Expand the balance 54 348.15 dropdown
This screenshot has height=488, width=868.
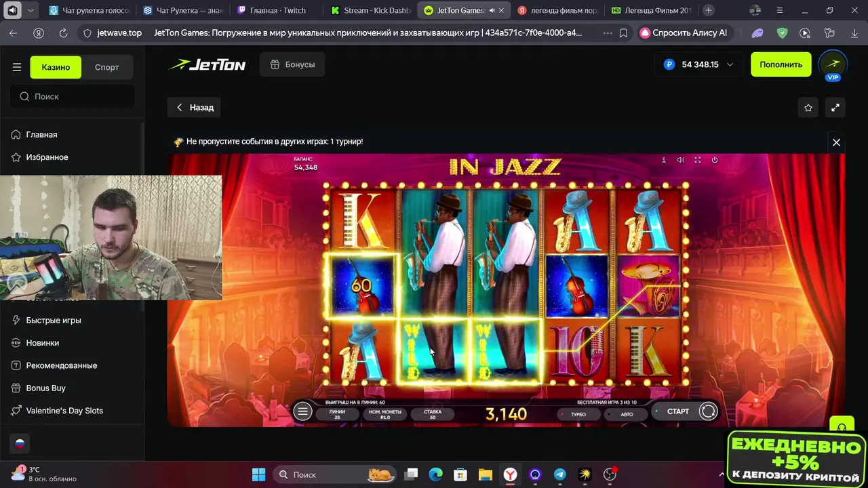coord(699,64)
